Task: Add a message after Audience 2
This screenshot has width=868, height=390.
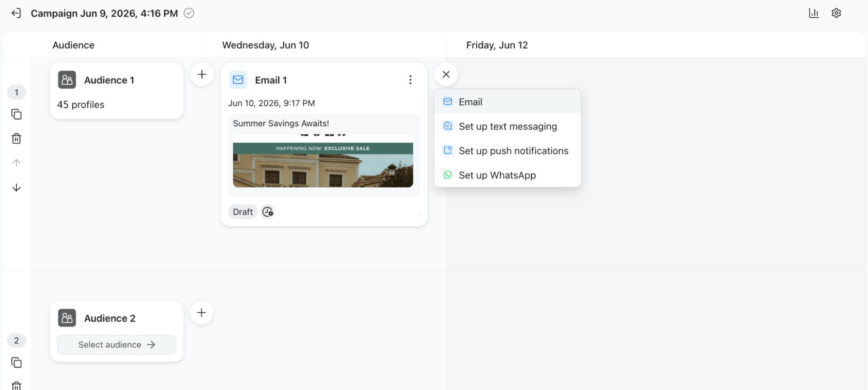Action: tap(201, 313)
